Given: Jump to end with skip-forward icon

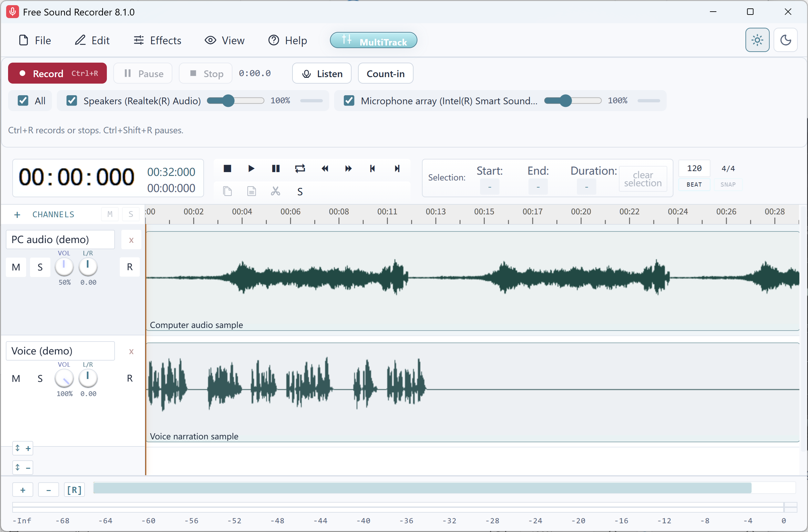Looking at the screenshot, I should click(x=397, y=169).
